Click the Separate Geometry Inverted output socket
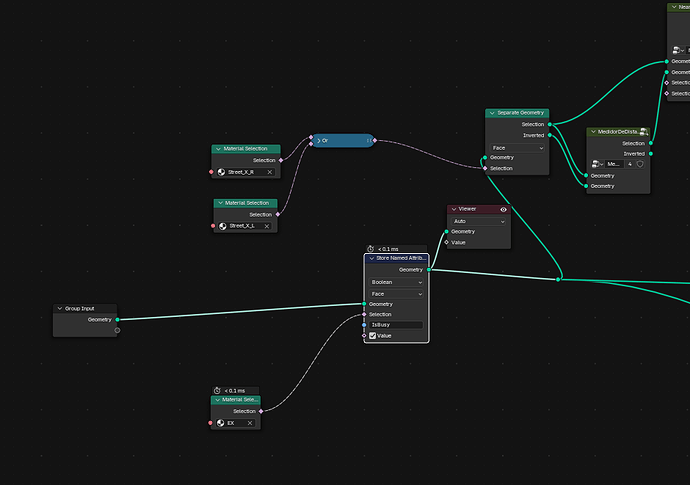 tap(550, 135)
